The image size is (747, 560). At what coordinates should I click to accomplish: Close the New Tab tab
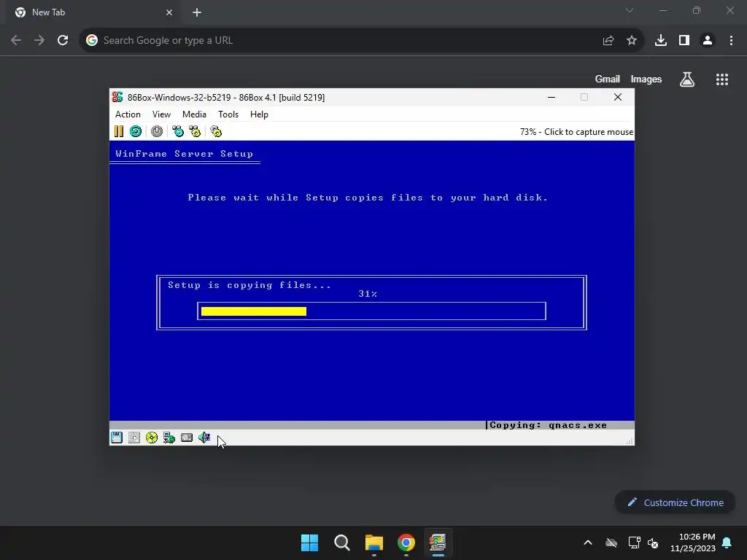(x=169, y=12)
